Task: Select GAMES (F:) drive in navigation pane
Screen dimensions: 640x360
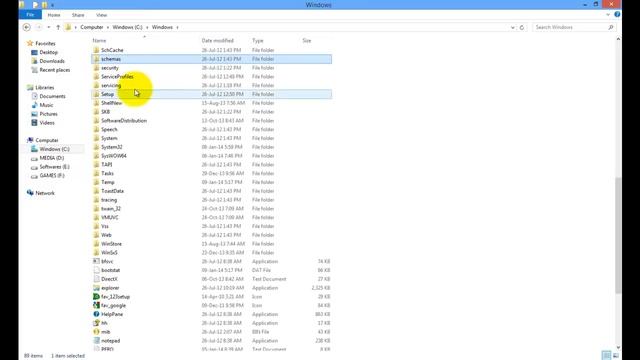Action: (x=52, y=176)
